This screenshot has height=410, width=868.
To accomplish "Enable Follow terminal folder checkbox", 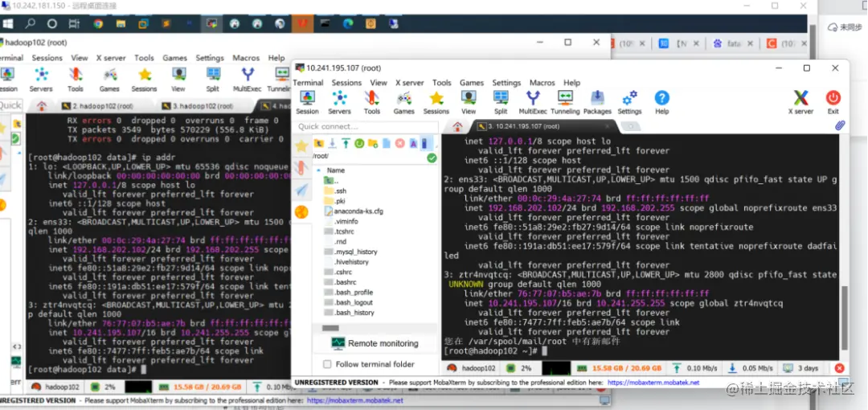I will tap(327, 364).
